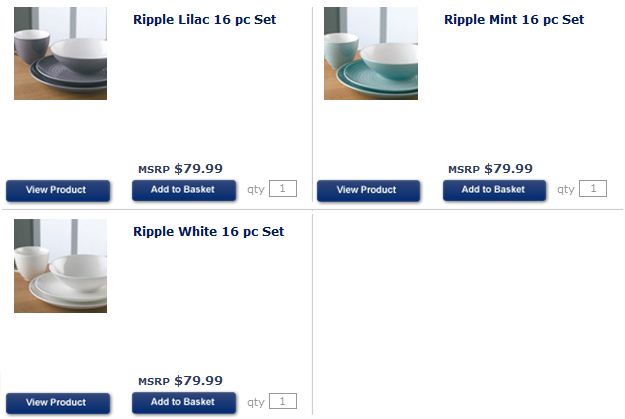View Product for Ripple Mint set

368,190
